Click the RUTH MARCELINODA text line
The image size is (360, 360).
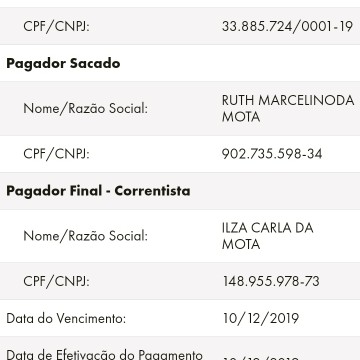288,100
